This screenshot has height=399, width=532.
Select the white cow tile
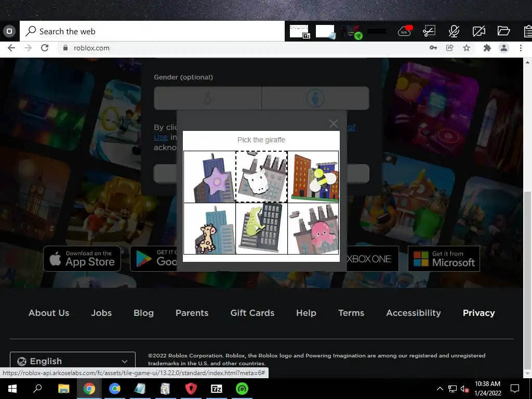pos(262,177)
